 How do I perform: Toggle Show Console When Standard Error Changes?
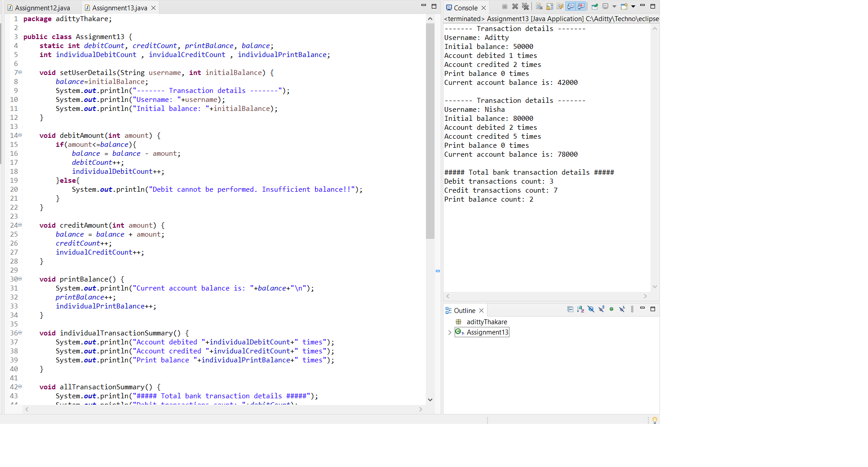tap(582, 6)
